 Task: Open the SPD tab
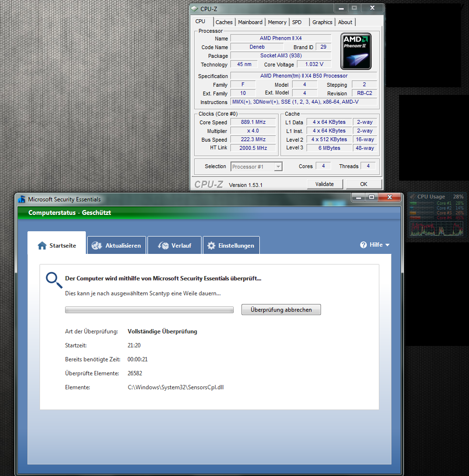click(x=297, y=22)
